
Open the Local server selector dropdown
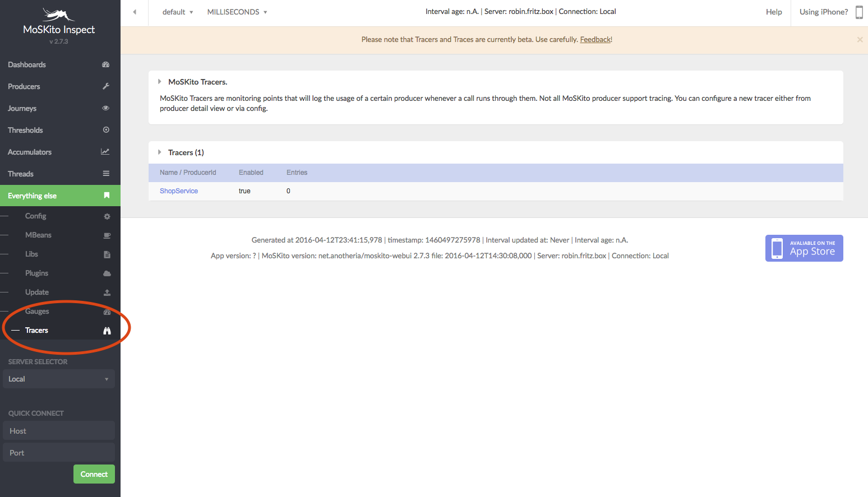point(59,379)
